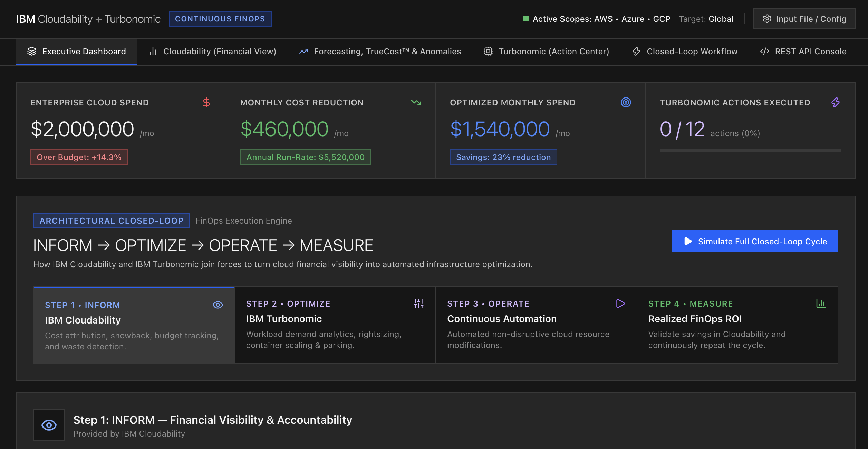Viewport: 868px width, 449px height.
Task: Click the trending-down icon on Monthly Cost Reduction
Action: (416, 102)
